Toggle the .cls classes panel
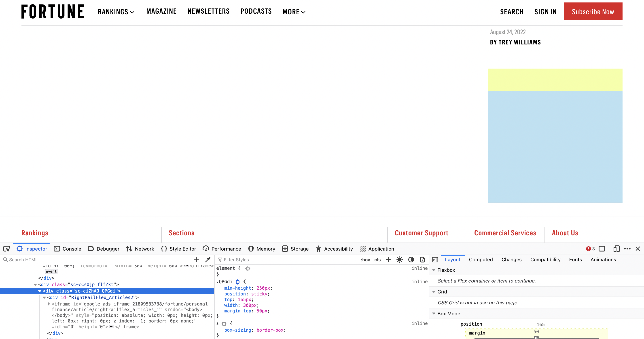The image size is (644, 339). (x=377, y=260)
